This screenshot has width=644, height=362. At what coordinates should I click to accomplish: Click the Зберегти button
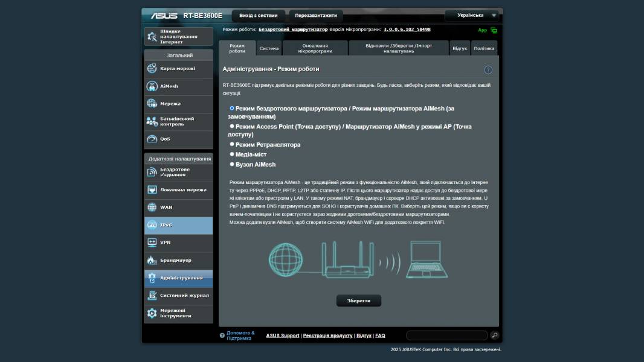[x=359, y=300]
